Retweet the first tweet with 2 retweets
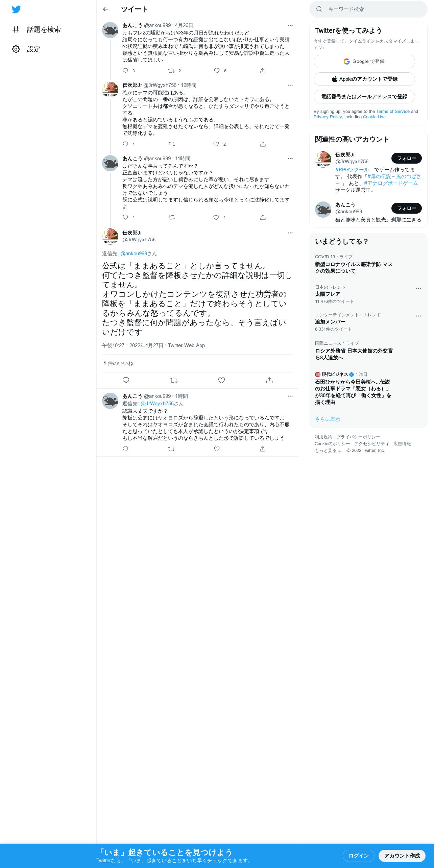 [x=171, y=71]
